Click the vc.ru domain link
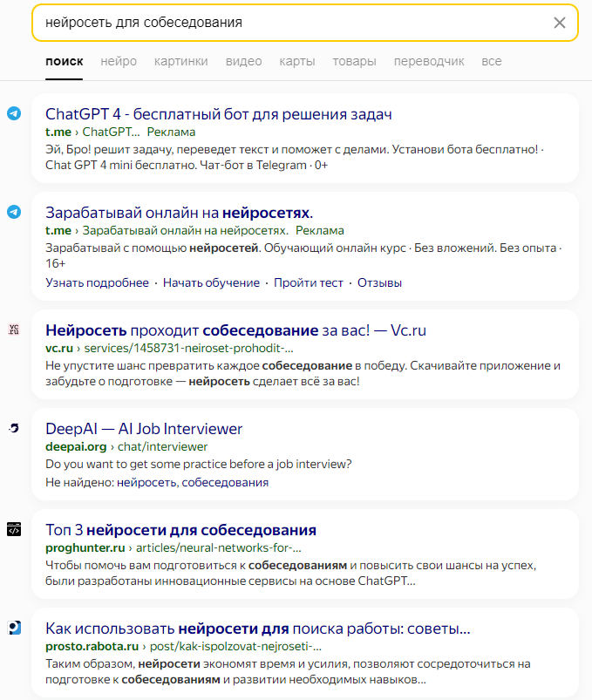Viewport: 592px width, 700px height. tap(59, 348)
